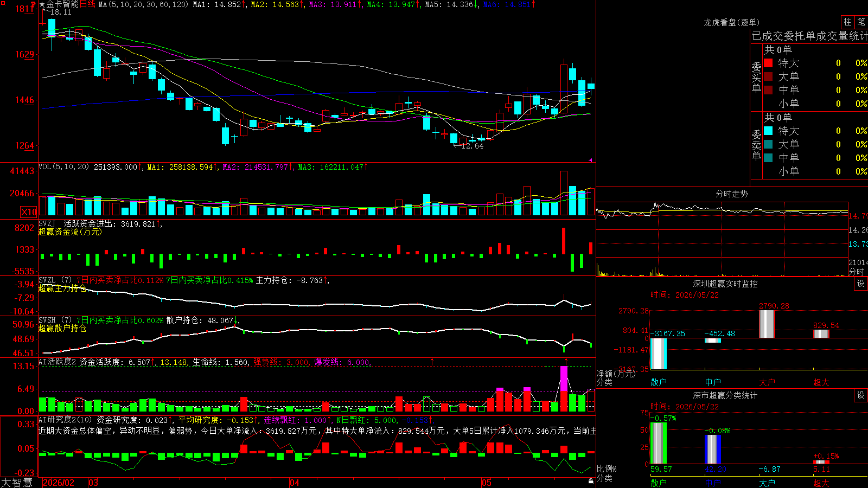
Task: Click the 18.11 high price annotation
Action: (x=60, y=12)
